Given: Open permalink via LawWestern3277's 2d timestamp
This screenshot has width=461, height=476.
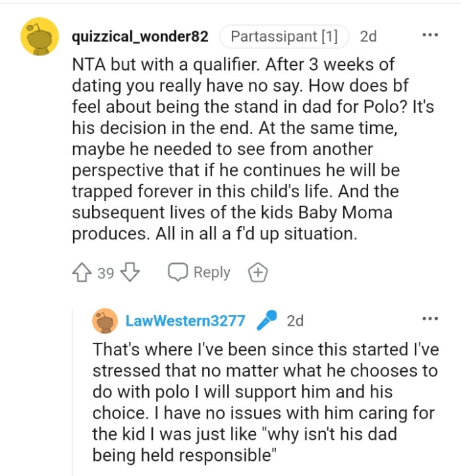Looking at the screenshot, I should coord(295,321).
